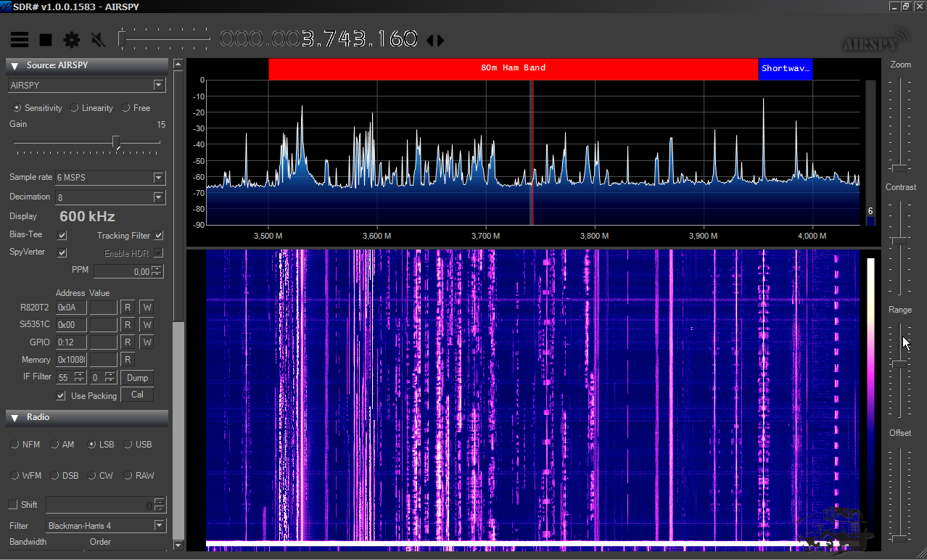Image resolution: width=927 pixels, height=560 pixels.
Task: Stop the radio with the square button
Action: (x=46, y=40)
